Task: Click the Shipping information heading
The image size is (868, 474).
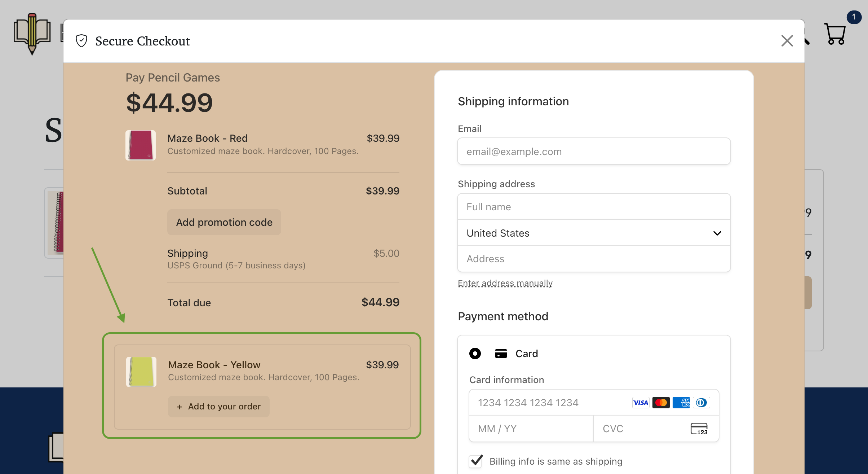Action: point(513,101)
